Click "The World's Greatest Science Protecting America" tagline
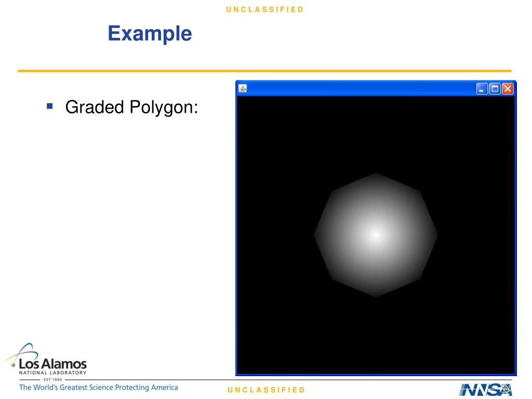 coord(98,388)
